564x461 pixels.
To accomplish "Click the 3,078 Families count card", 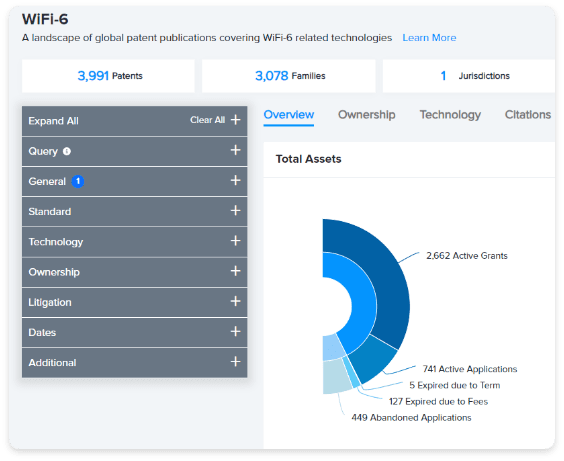I will [x=289, y=76].
